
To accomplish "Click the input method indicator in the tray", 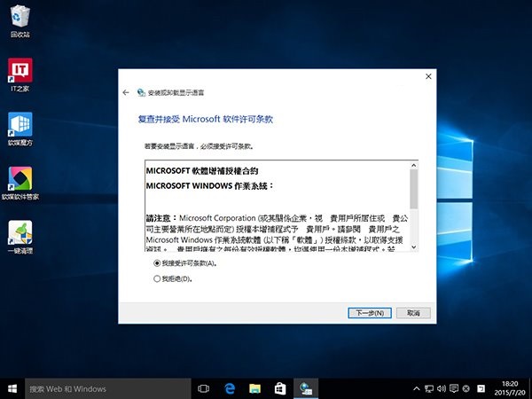I will [481, 389].
